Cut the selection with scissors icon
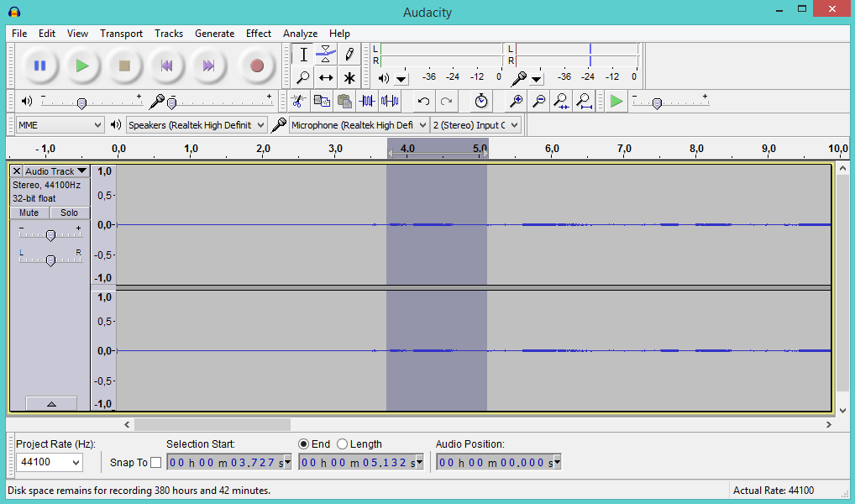 (x=298, y=101)
